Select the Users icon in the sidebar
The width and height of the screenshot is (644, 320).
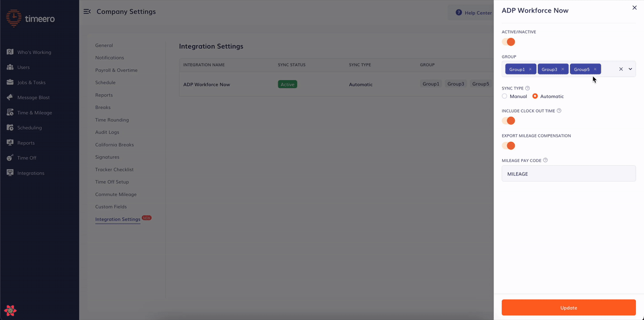pos(10,67)
